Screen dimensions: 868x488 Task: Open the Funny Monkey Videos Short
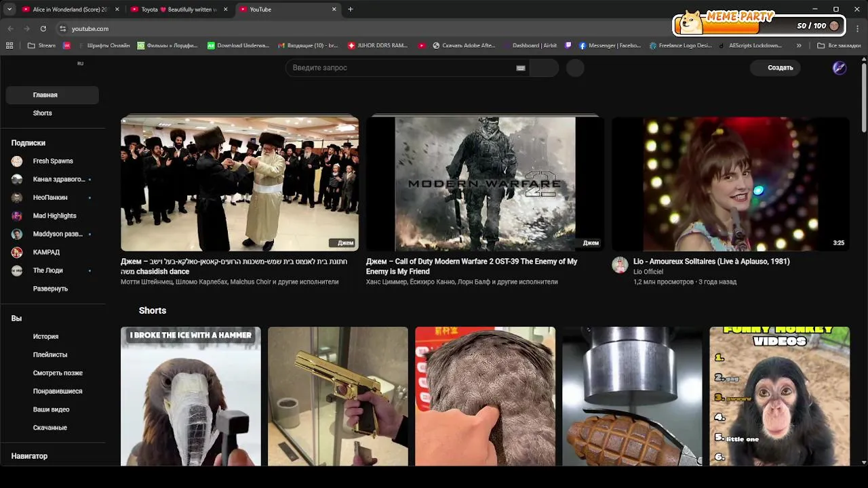click(779, 396)
